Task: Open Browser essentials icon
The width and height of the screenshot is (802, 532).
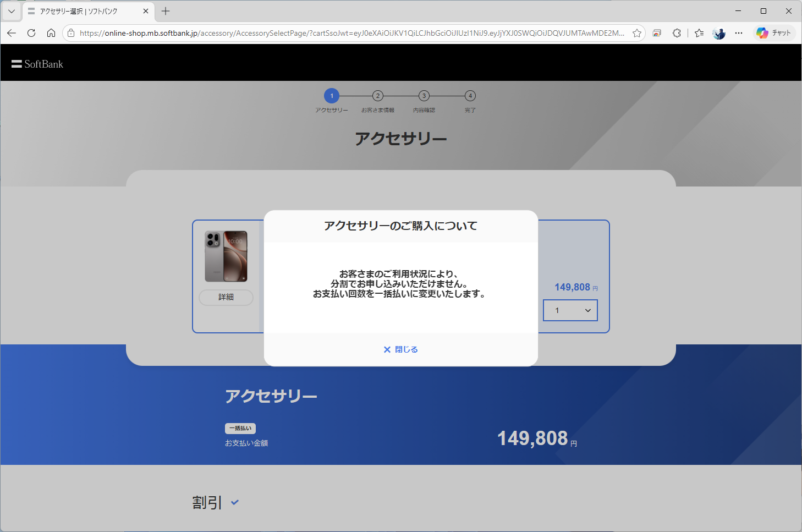Action: (657, 33)
